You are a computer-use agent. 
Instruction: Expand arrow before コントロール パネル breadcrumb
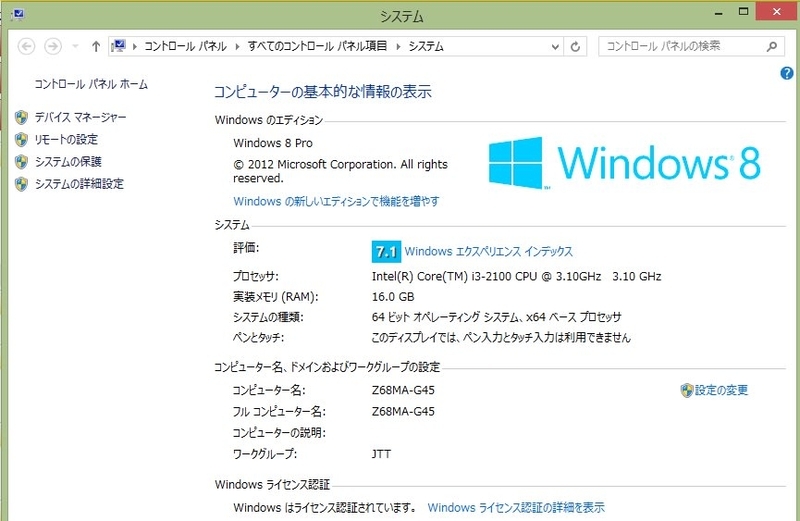tap(135, 46)
